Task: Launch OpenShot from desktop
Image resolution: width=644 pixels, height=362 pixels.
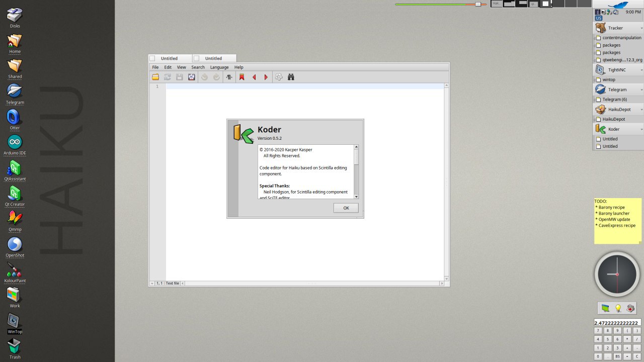Action: click(15, 246)
